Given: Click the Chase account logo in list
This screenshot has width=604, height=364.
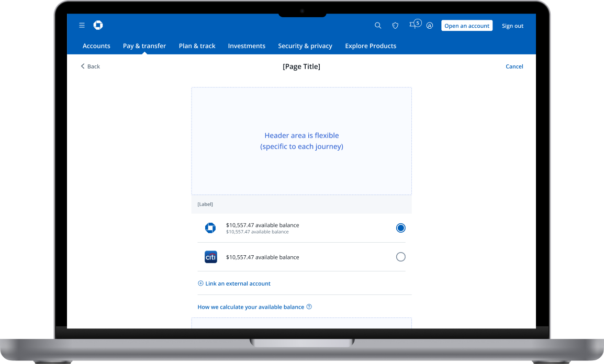Looking at the screenshot, I should (x=210, y=228).
